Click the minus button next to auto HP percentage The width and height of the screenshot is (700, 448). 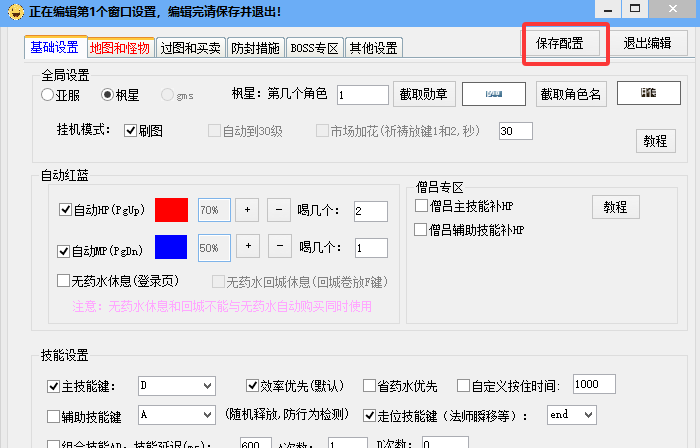280,210
